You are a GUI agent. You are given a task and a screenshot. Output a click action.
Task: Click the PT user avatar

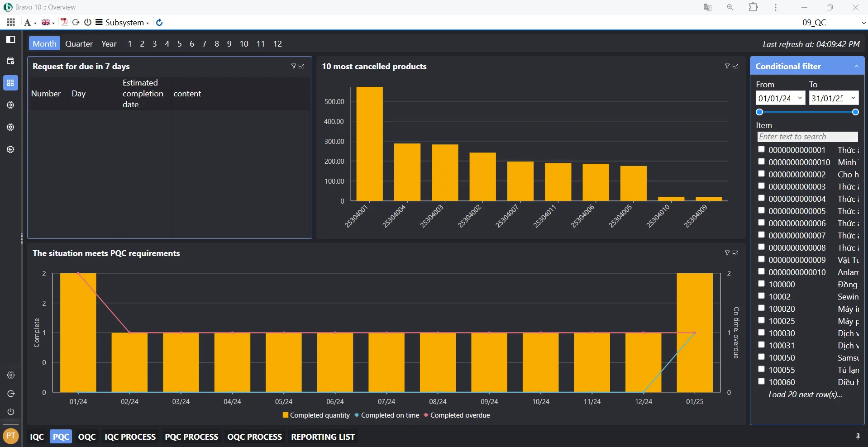(x=11, y=436)
